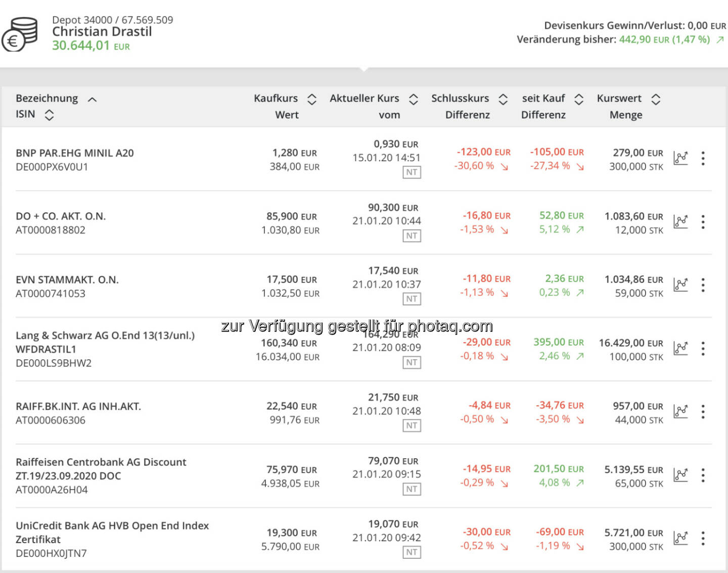Screen dimensions: 728x573
Task: Click ISIN AT0000741053
Action: click(51, 294)
